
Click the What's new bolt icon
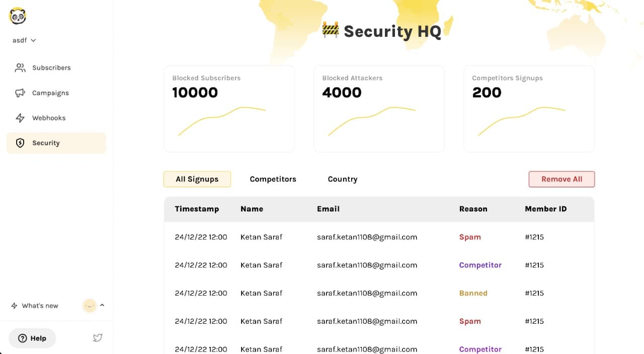[x=14, y=306]
